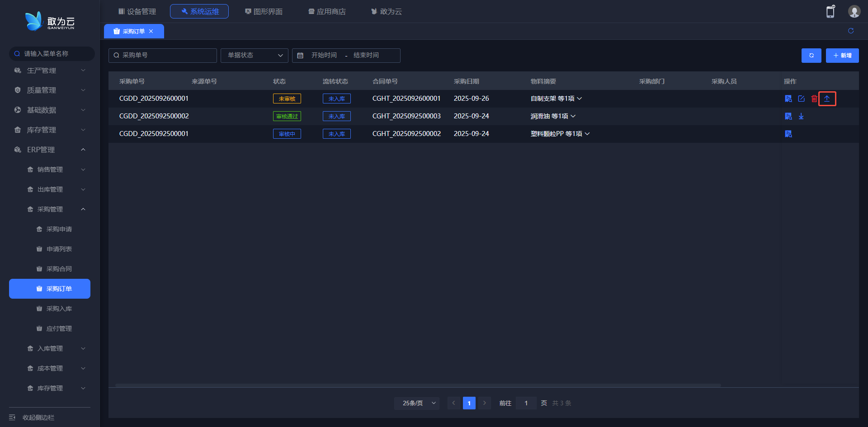Click contract number CGHT_2025092500002
This screenshot has width=868, height=427.
click(406, 134)
